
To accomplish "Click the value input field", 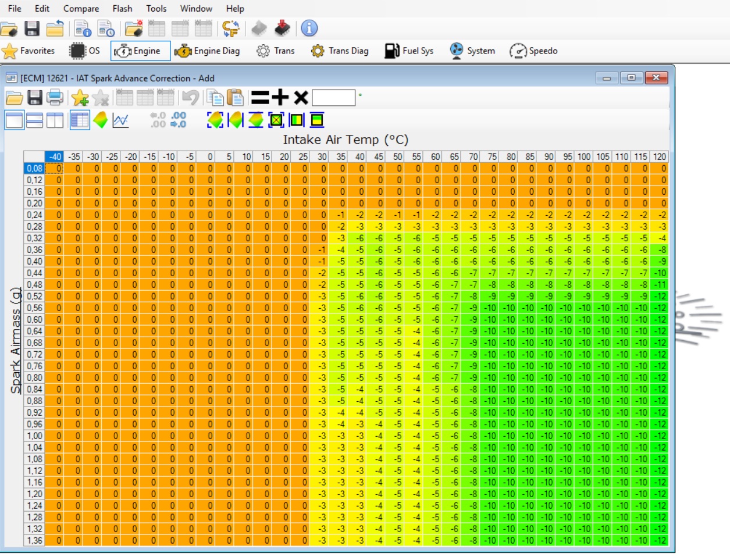I will click(333, 98).
